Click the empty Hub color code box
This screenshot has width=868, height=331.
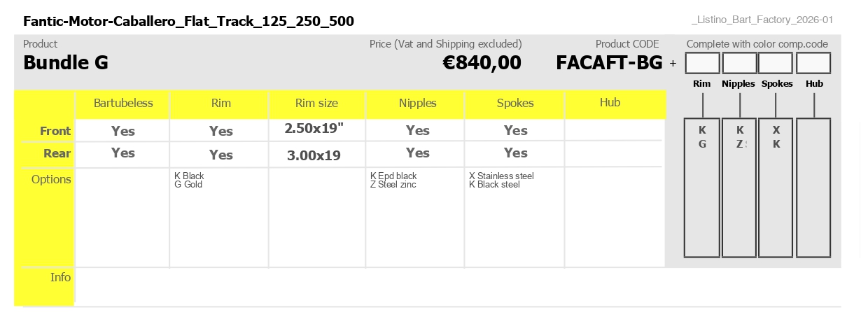pos(813,63)
